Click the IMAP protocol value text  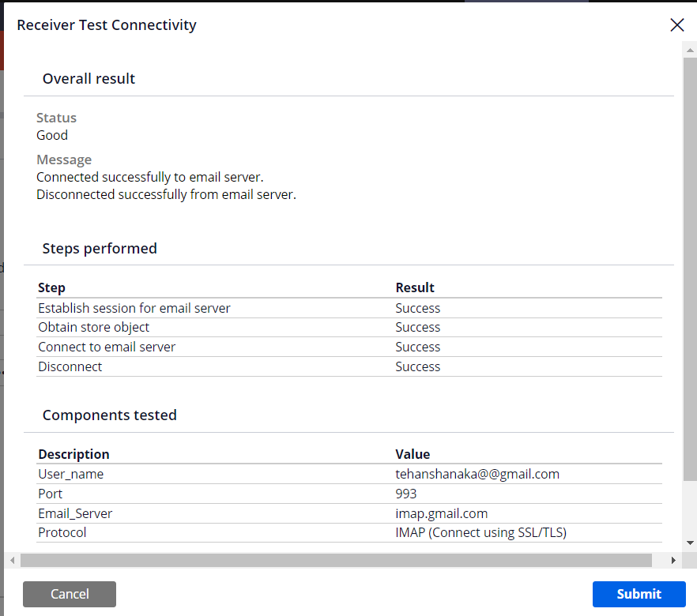click(480, 532)
